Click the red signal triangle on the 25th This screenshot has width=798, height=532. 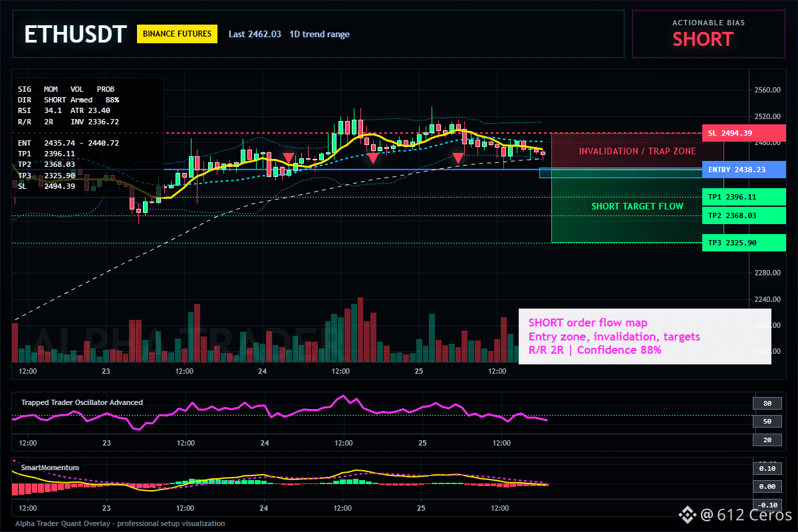458,158
